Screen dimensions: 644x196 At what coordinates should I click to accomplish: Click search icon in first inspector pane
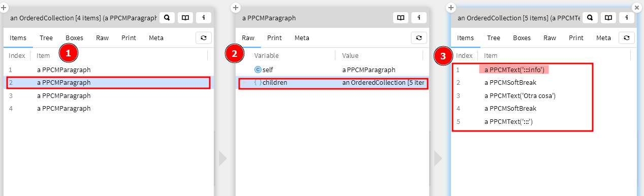167,18
